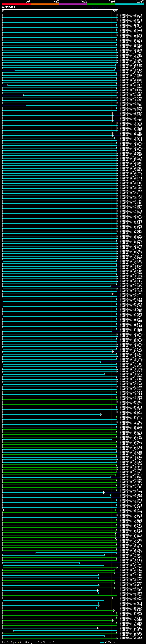The image size is (146, 644).
Task: Select the UniRef100_Q95UT8 label
Action: click(131, 296)
